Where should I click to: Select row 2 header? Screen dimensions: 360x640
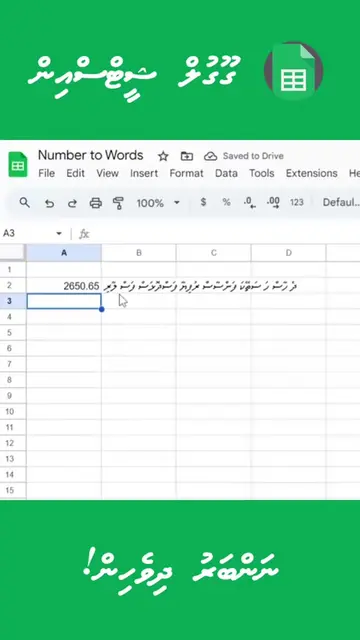coord(13,286)
